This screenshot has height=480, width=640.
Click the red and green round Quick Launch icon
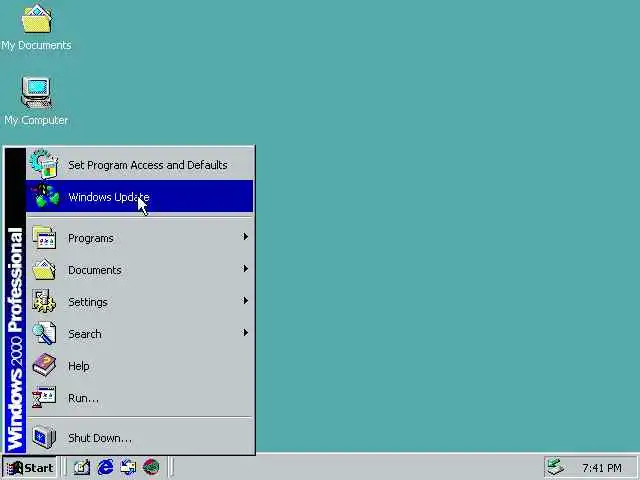pyautogui.click(x=151, y=467)
